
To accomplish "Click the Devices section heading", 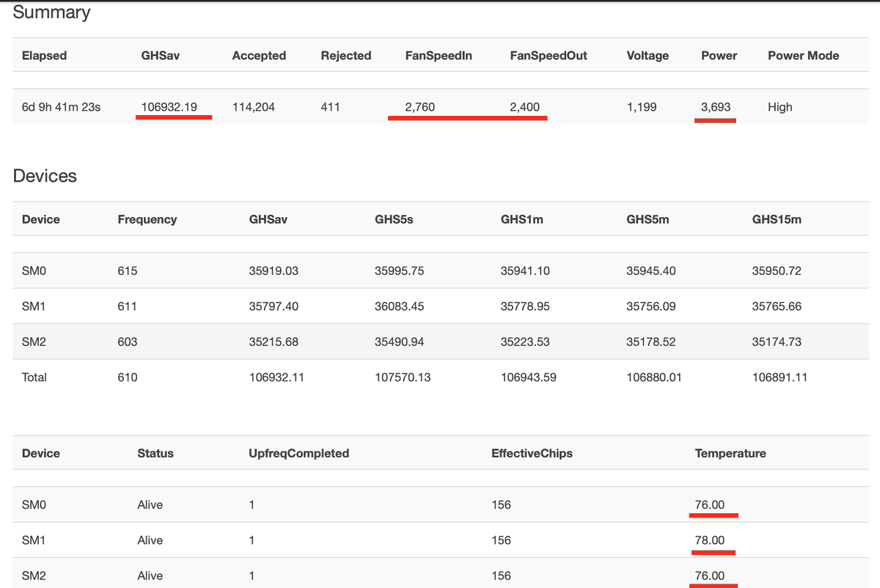I will click(x=45, y=176).
